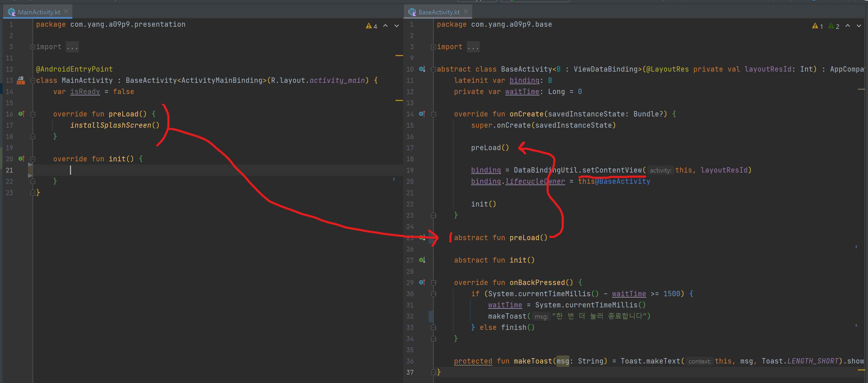Click the implements marker beside override fun init()
The width and height of the screenshot is (868, 383).
click(21, 159)
